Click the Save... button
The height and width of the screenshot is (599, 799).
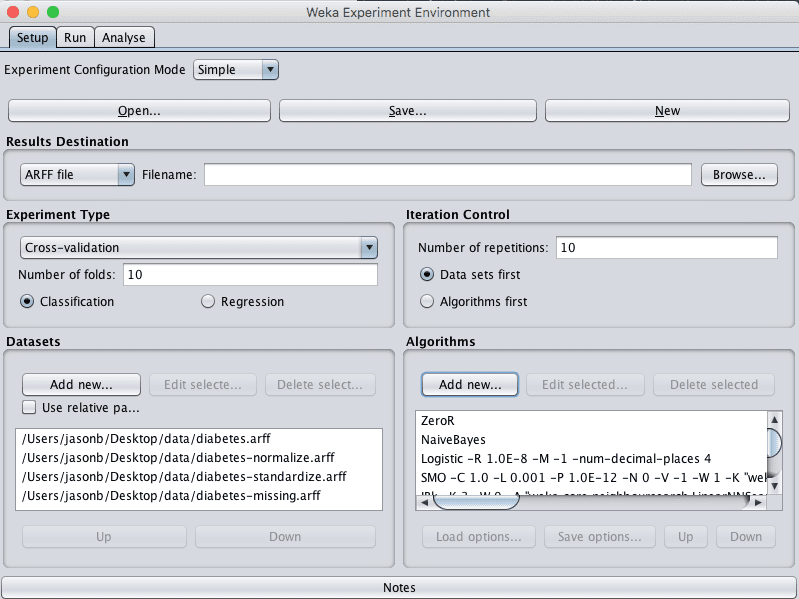point(408,111)
